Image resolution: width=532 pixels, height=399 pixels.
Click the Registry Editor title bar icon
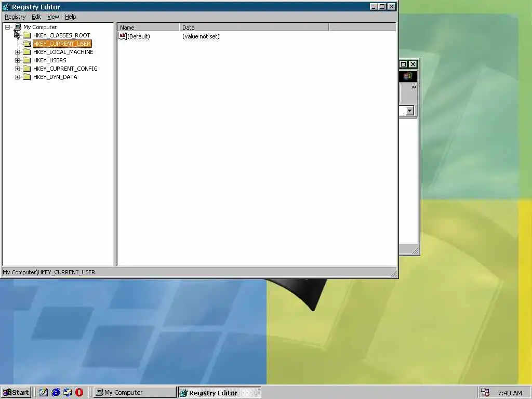click(x=6, y=7)
